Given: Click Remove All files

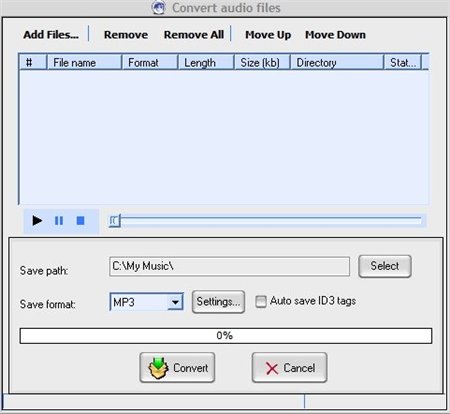Looking at the screenshot, I should pyautogui.click(x=194, y=35).
